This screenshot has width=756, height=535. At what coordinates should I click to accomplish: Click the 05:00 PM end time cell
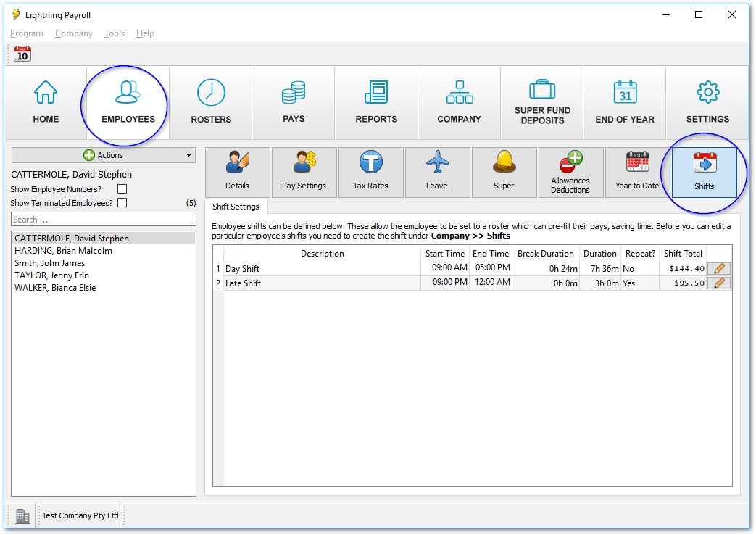(x=490, y=268)
